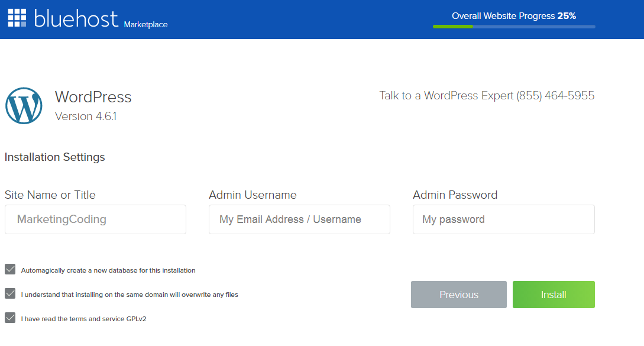
Task: Focus the Admin Username input field
Action: (x=299, y=219)
